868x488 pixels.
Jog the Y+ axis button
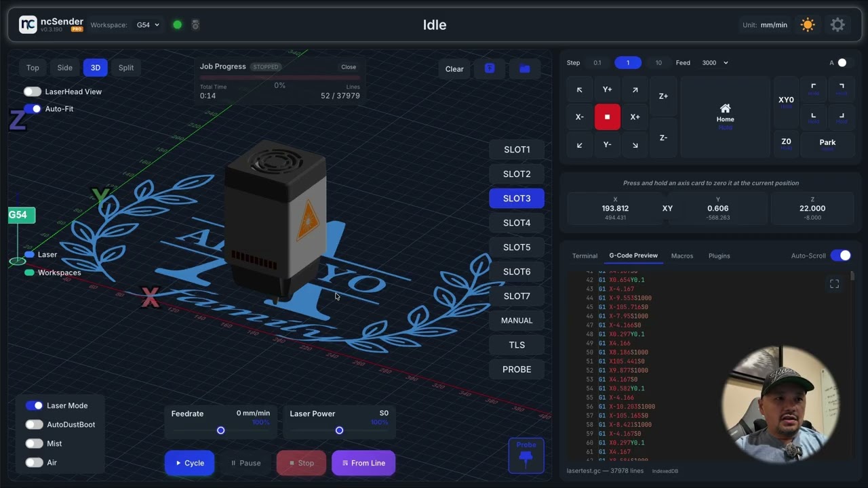click(607, 89)
